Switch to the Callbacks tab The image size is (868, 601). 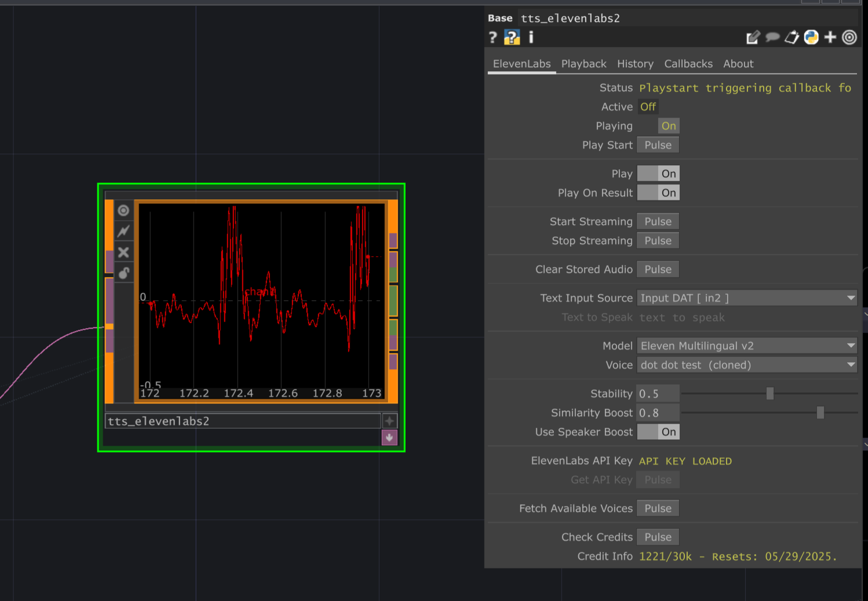[x=688, y=64]
